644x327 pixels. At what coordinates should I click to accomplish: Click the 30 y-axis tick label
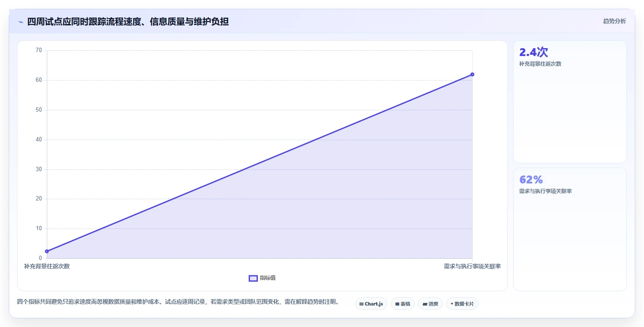[x=39, y=169]
